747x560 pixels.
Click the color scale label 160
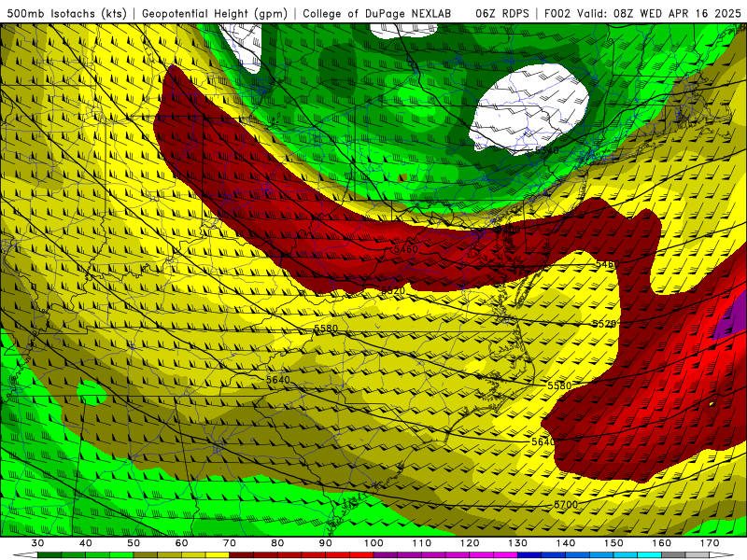pos(662,543)
